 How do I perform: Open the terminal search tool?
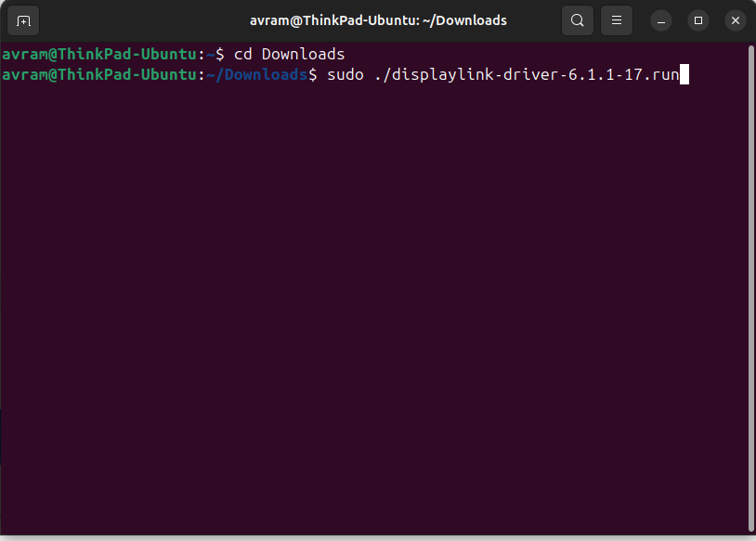pos(577,20)
